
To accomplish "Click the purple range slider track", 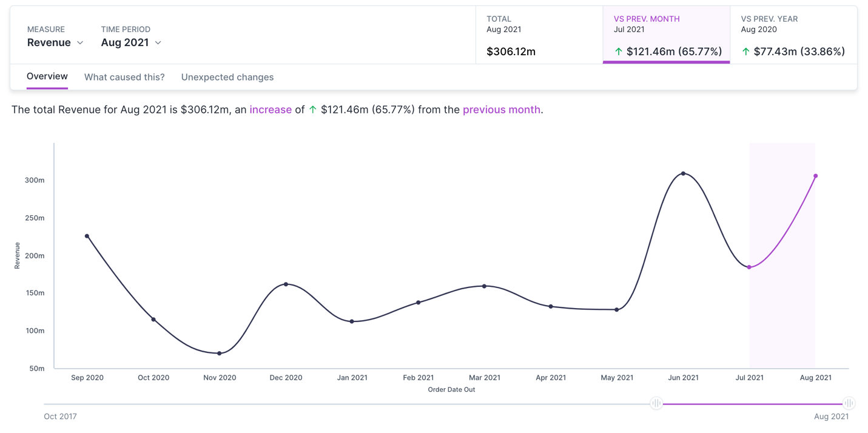I will [752, 403].
